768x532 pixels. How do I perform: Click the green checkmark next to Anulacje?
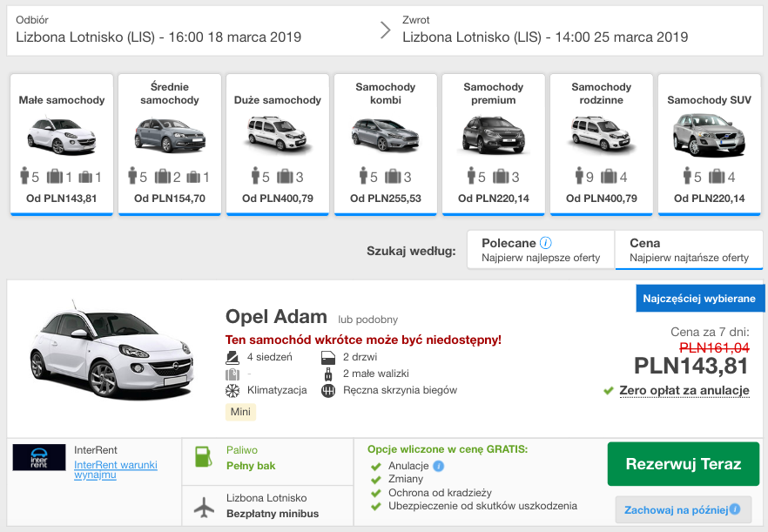[376, 467]
